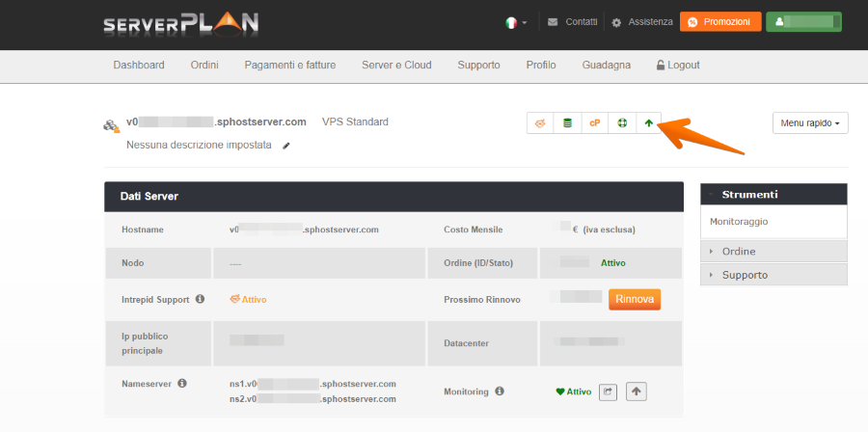Go to Pagamenti e fatture menu
868x432 pixels.
click(x=290, y=66)
